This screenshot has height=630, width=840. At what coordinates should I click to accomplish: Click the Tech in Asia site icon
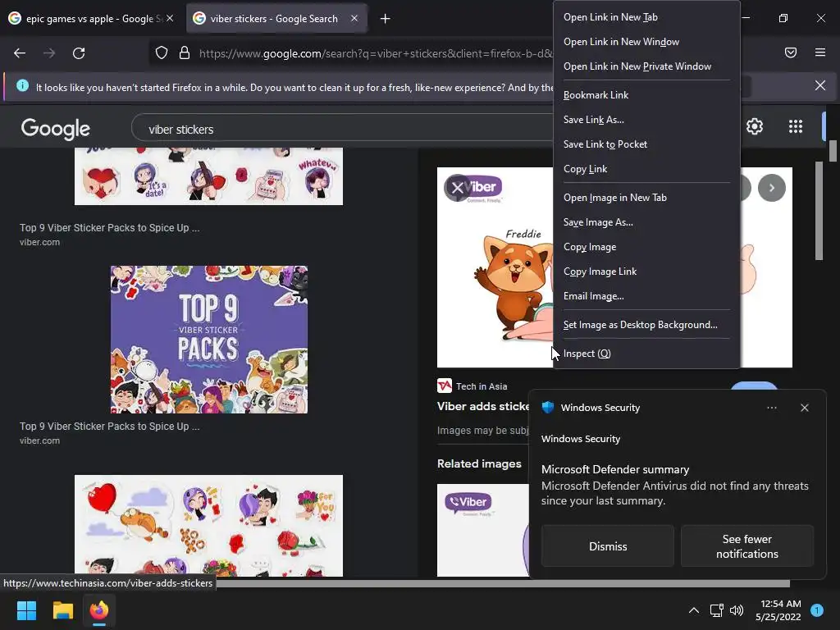444,386
